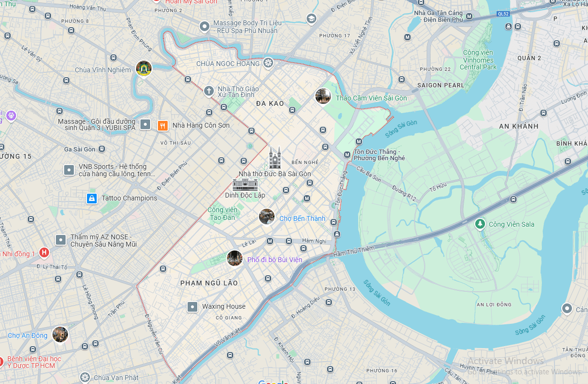Viewport: 588px width, 384px height.
Task: Click the Công Viên Sala tree park icon
Action: coord(480,224)
